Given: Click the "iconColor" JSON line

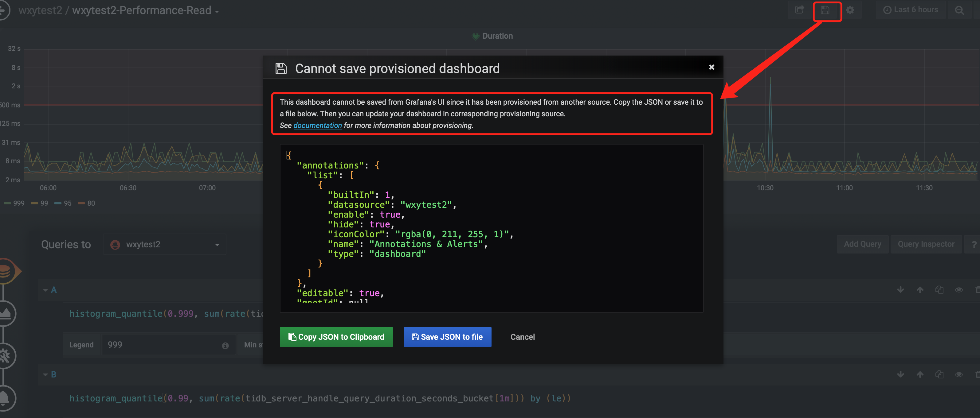Looking at the screenshot, I should click(x=420, y=234).
